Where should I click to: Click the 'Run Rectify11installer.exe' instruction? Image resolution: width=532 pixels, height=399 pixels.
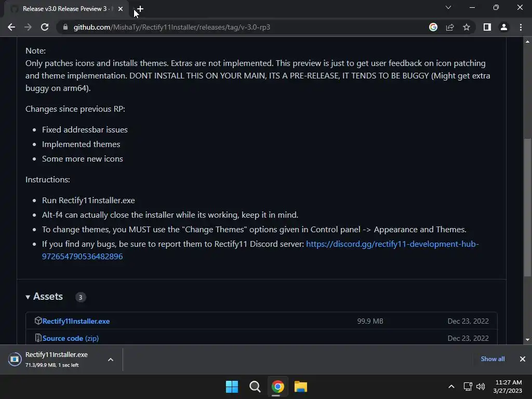coord(88,200)
